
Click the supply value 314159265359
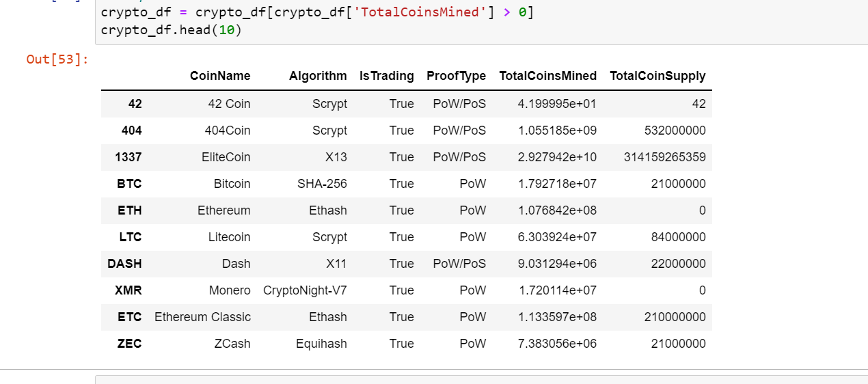pos(665,157)
